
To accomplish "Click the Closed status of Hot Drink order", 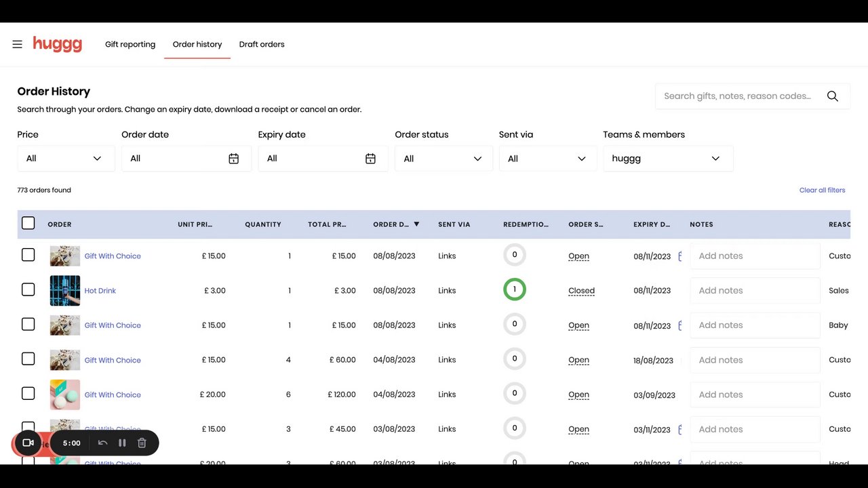I will pyautogui.click(x=581, y=291).
